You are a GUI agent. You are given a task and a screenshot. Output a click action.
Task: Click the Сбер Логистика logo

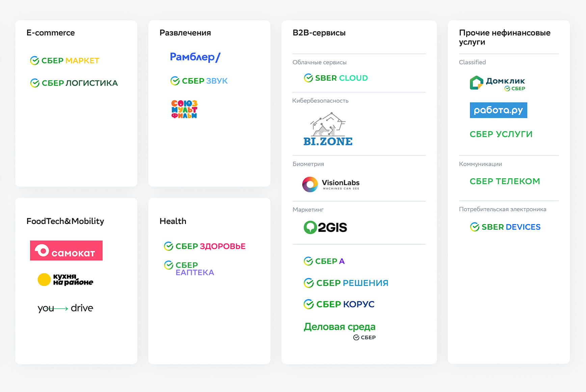click(x=74, y=83)
